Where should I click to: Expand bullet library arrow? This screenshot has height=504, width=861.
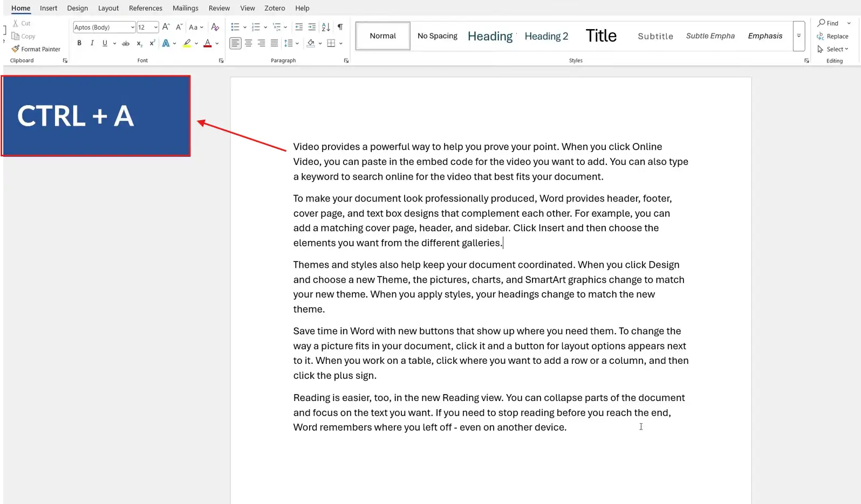pos(245,27)
